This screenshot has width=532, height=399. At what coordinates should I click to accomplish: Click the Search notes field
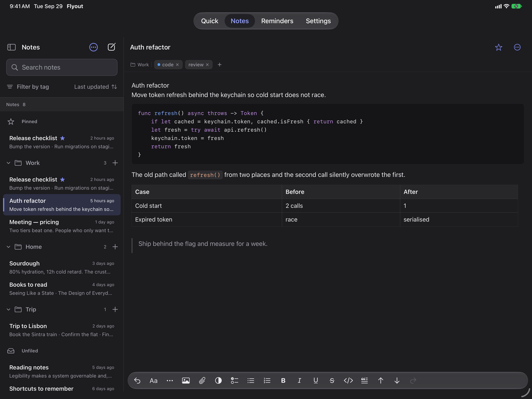62,67
